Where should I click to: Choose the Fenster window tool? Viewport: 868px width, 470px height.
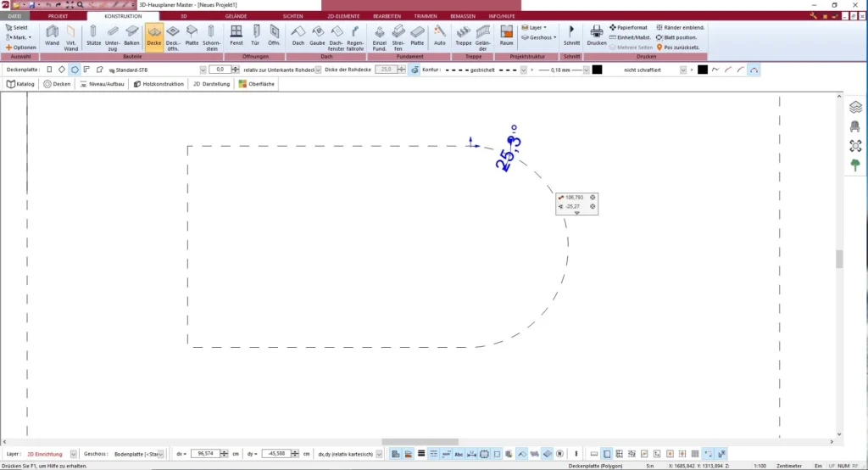236,36
